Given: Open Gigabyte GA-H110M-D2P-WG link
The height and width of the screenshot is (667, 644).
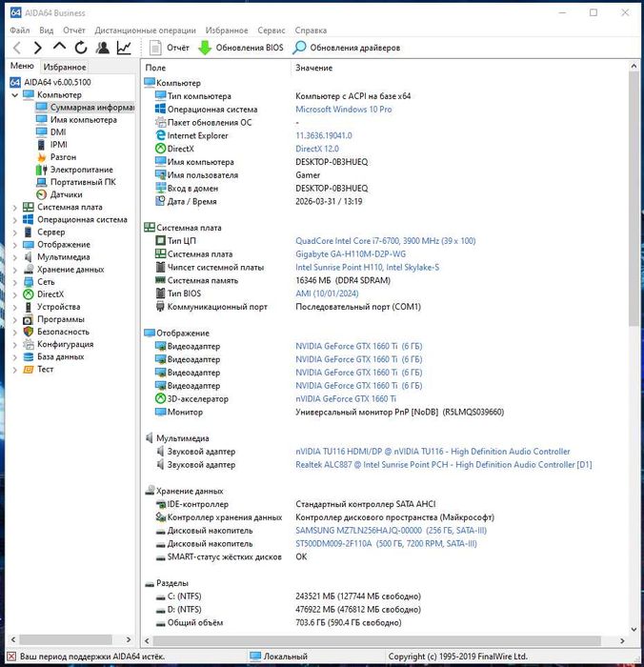Looking at the screenshot, I should click(351, 254).
